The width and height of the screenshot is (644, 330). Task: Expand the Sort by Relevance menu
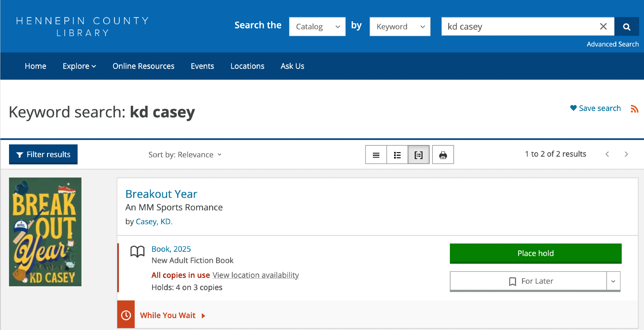[185, 155]
